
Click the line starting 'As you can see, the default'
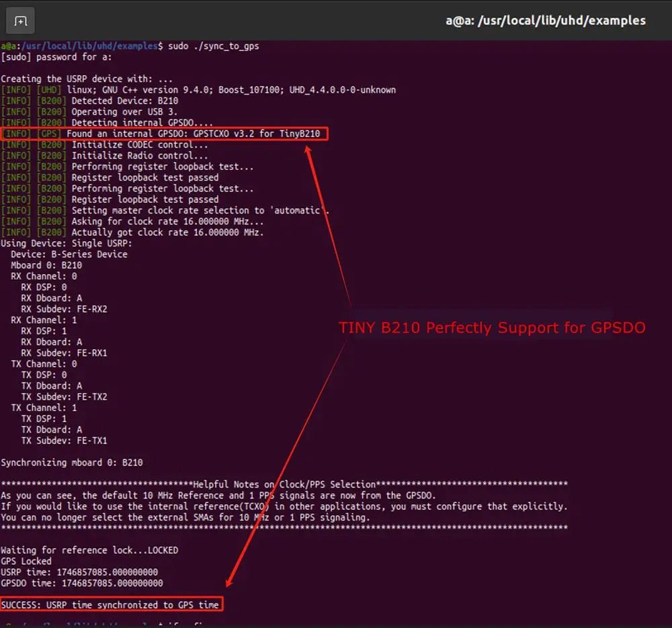tap(218, 496)
